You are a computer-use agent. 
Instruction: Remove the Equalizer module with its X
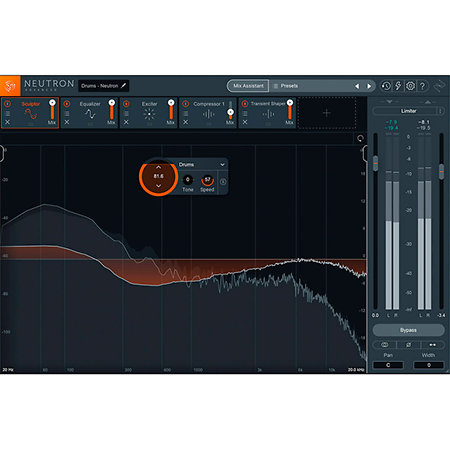(67, 122)
